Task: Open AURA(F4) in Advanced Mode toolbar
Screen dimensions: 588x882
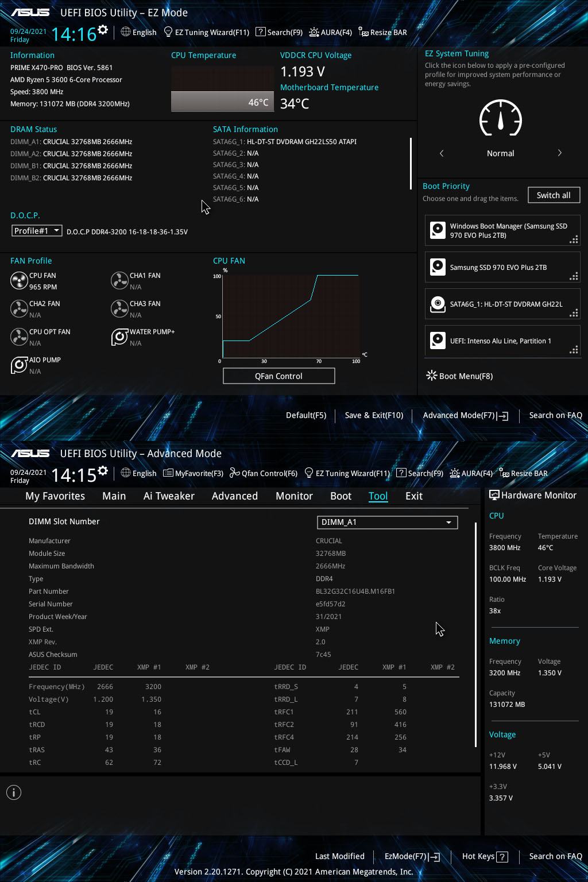Action: [x=471, y=473]
